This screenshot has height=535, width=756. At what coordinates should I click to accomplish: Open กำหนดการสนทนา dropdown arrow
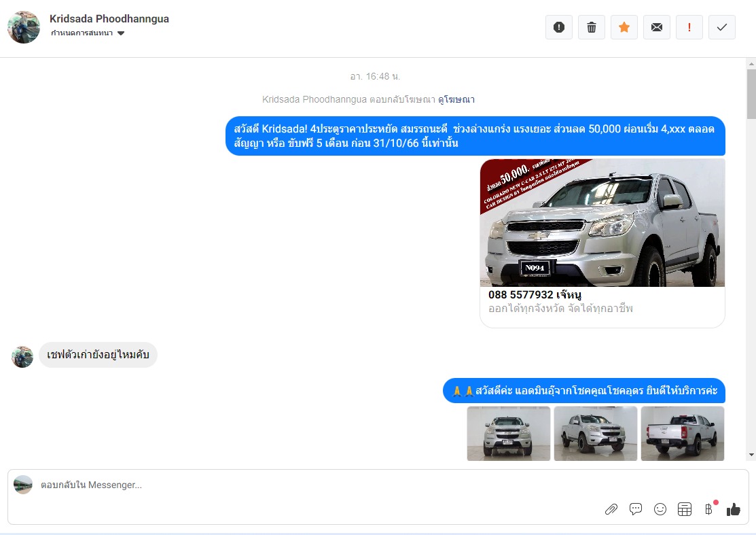tap(121, 33)
